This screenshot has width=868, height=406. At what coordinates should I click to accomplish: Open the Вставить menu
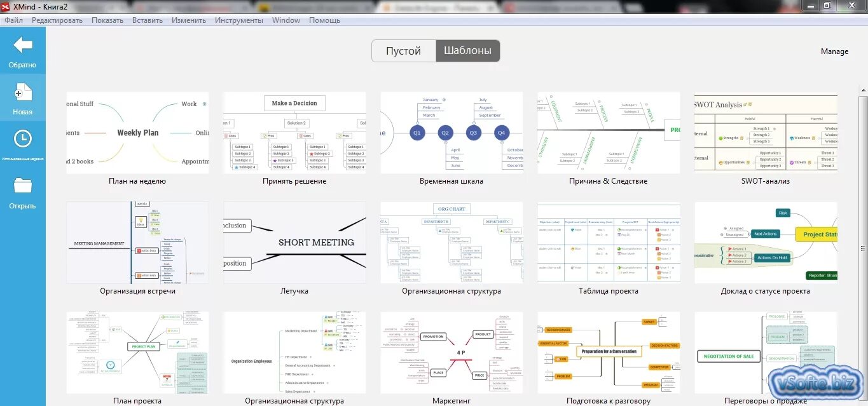click(148, 20)
